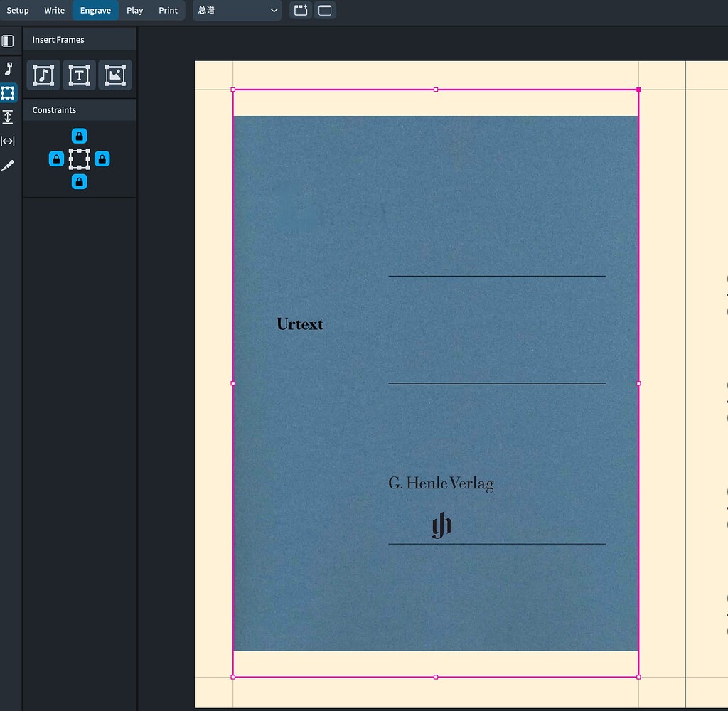
Task: Activate the pencil editing tool in the toolbox
Action: (x=9, y=165)
